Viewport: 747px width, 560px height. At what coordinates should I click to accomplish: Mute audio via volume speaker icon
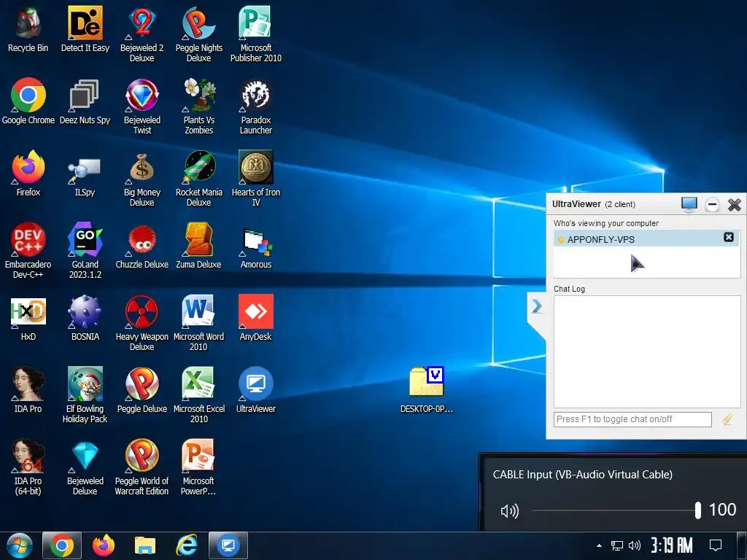pyautogui.click(x=509, y=511)
